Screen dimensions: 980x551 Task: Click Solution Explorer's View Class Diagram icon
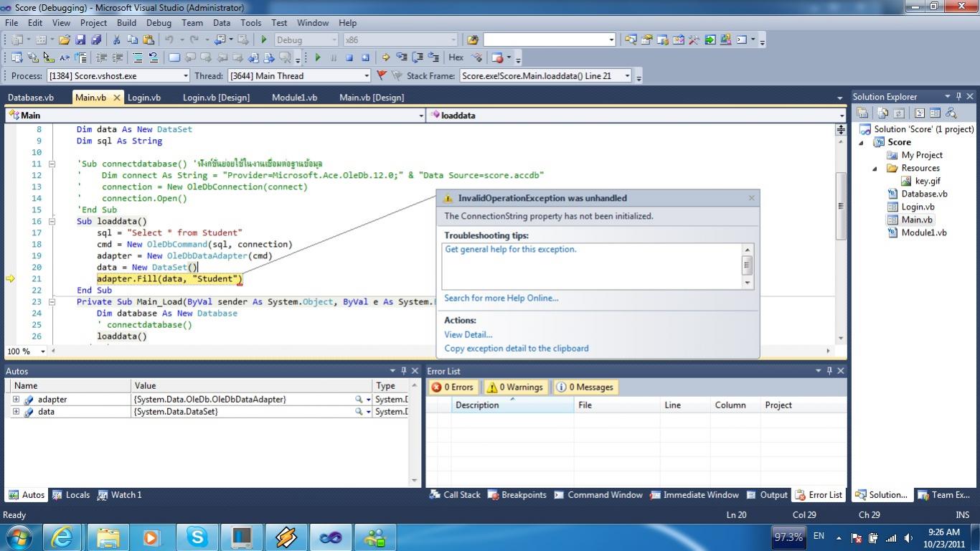point(951,113)
